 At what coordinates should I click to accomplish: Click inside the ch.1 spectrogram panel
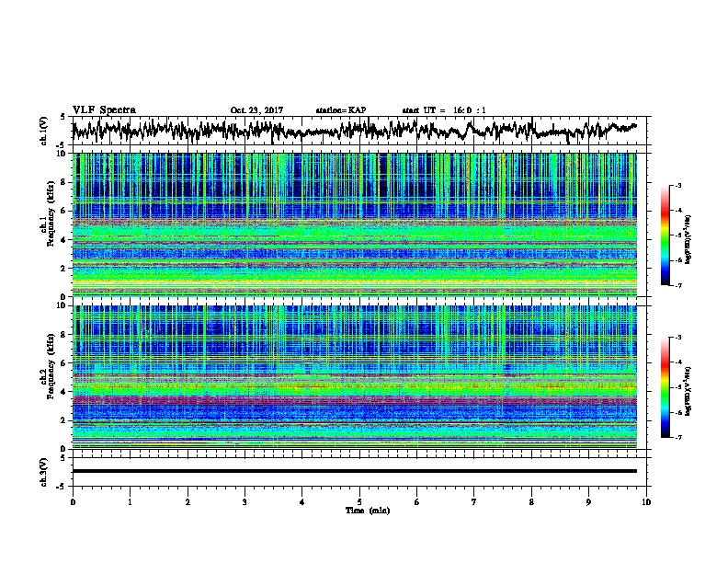point(355,224)
